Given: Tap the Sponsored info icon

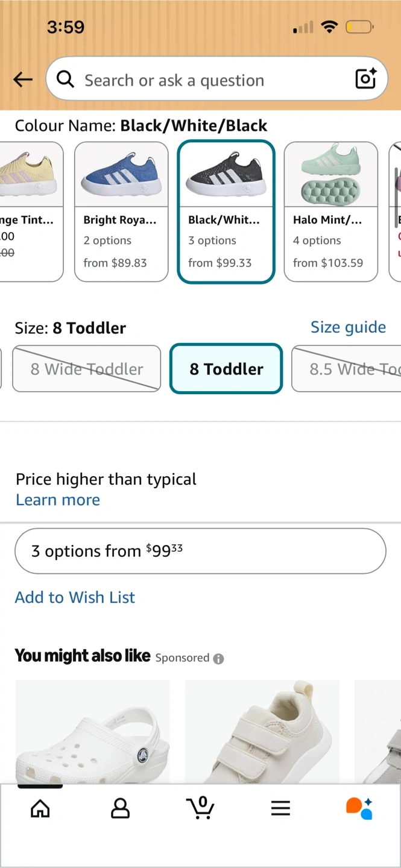Looking at the screenshot, I should pyautogui.click(x=218, y=659).
